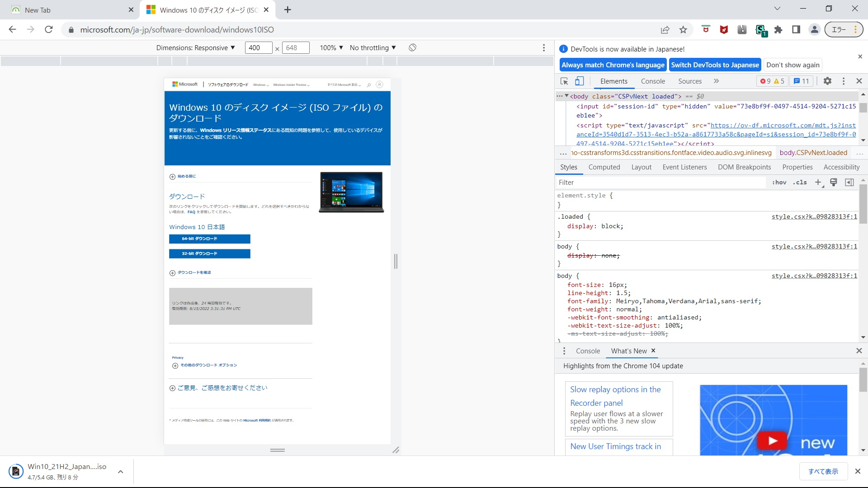Click the viewport width input field
Image resolution: width=868 pixels, height=488 pixels.
258,48
